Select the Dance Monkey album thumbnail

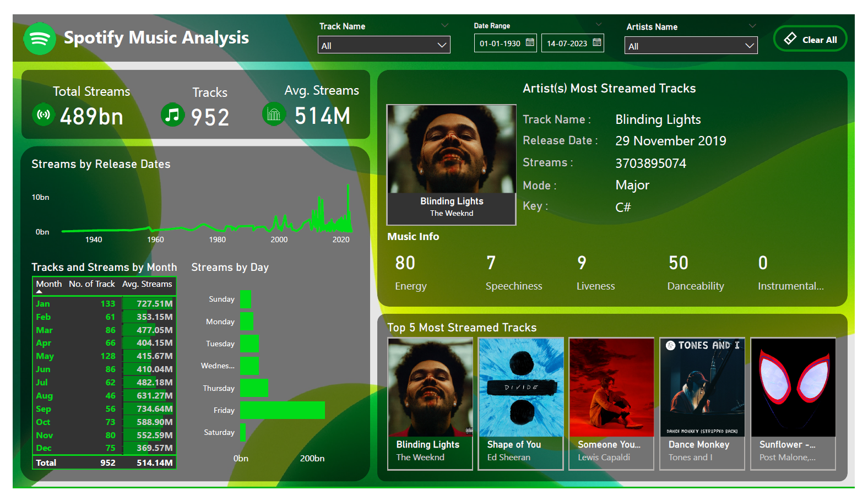tap(702, 388)
